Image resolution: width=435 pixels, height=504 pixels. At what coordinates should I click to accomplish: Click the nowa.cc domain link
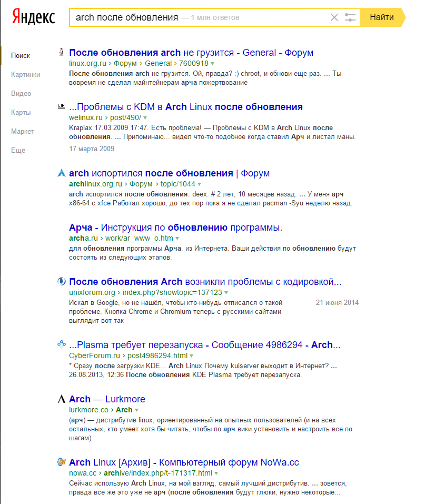83,473
